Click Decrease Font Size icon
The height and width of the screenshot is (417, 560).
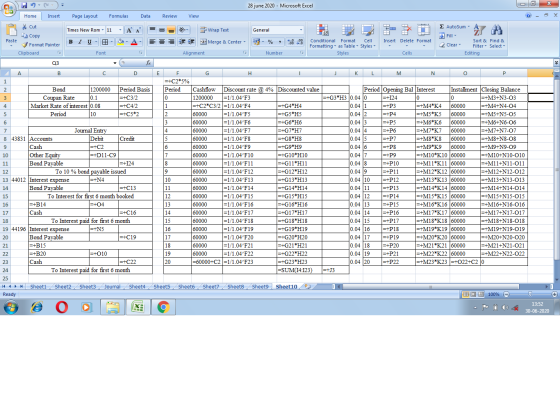tap(138, 30)
